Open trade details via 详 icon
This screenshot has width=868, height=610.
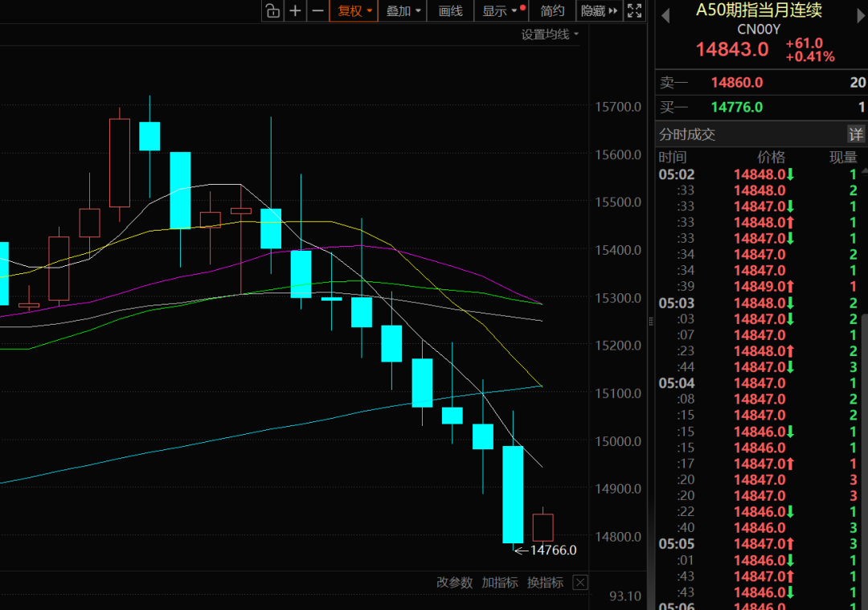pos(857,134)
